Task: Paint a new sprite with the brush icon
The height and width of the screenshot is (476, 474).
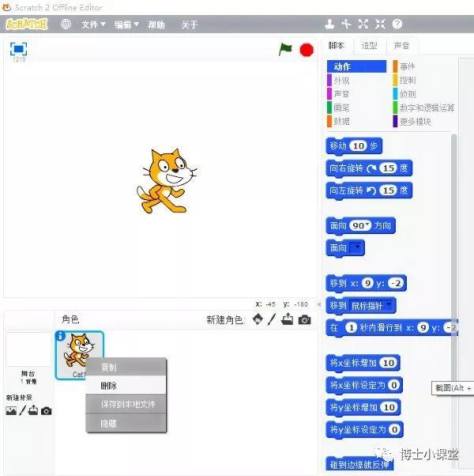Action: 272,319
